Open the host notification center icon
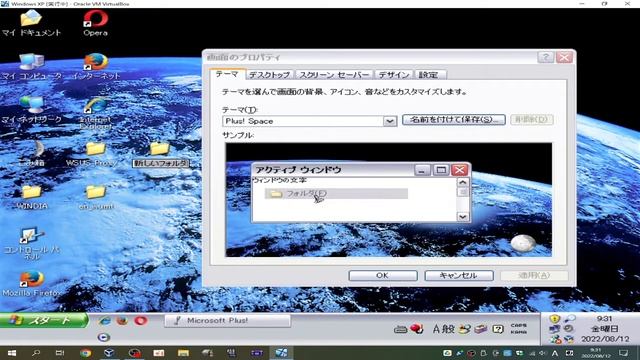The height and width of the screenshot is (360, 640). click(623, 353)
